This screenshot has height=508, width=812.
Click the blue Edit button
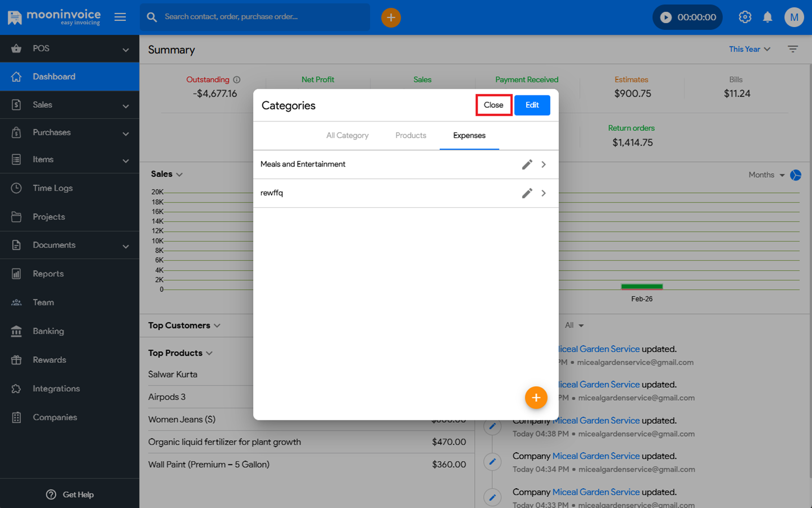[532, 105]
